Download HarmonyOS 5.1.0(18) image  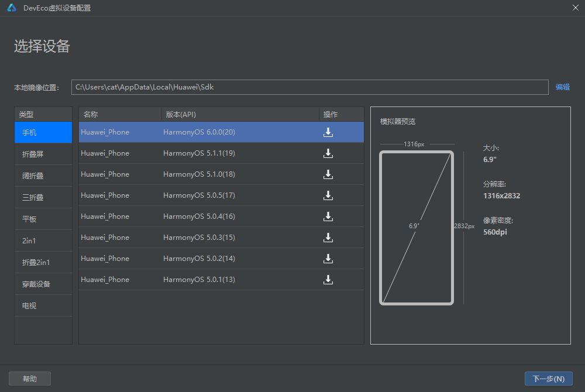(328, 174)
